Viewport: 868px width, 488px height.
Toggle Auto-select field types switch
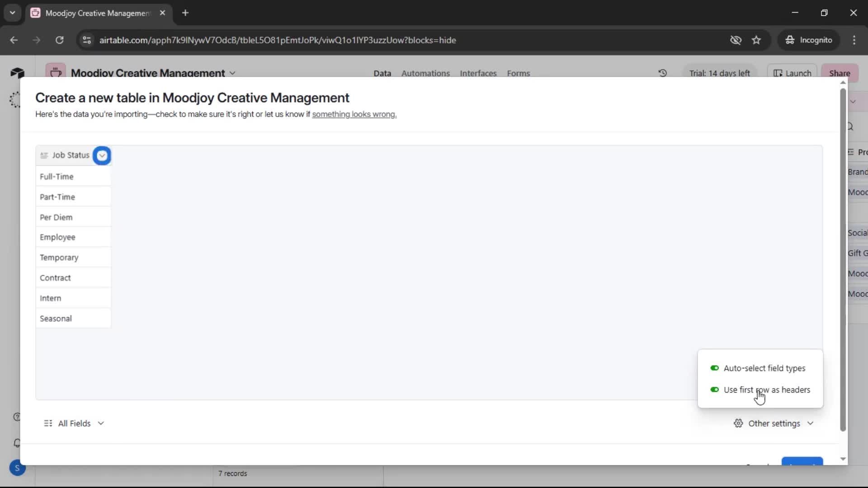pos(714,368)
